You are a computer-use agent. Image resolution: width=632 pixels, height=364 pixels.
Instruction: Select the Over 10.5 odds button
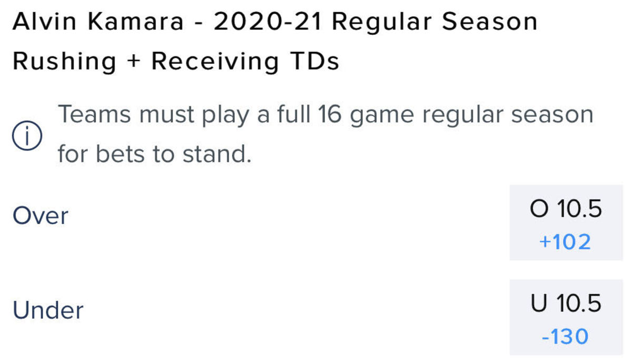pyautogui.click(x=566, y=223)
